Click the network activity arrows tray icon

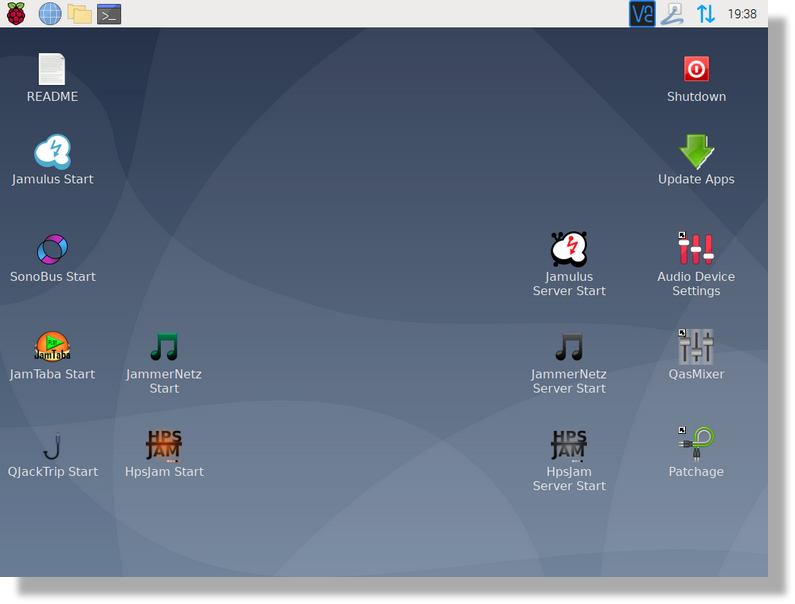705,14
